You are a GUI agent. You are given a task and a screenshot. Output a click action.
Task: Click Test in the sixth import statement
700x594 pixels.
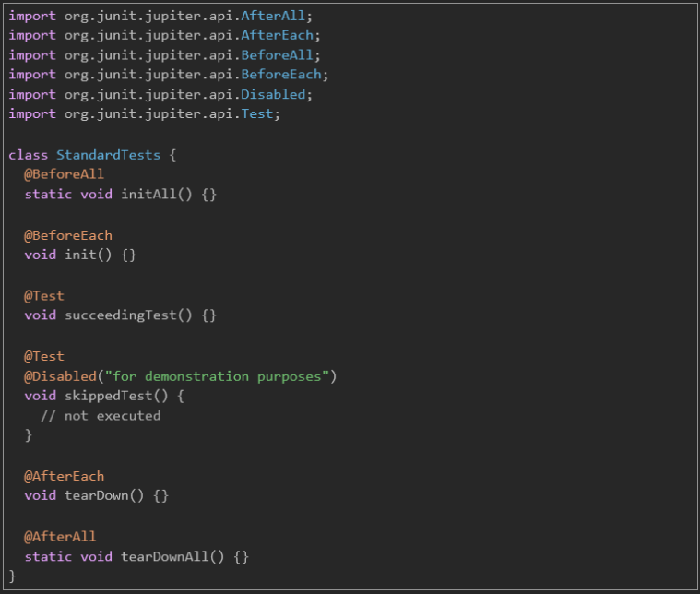(x=256, y=113)
